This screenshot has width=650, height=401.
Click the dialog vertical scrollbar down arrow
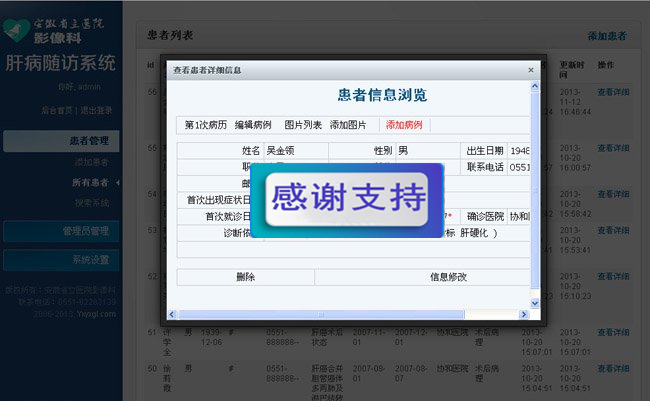tap(535, 303)
